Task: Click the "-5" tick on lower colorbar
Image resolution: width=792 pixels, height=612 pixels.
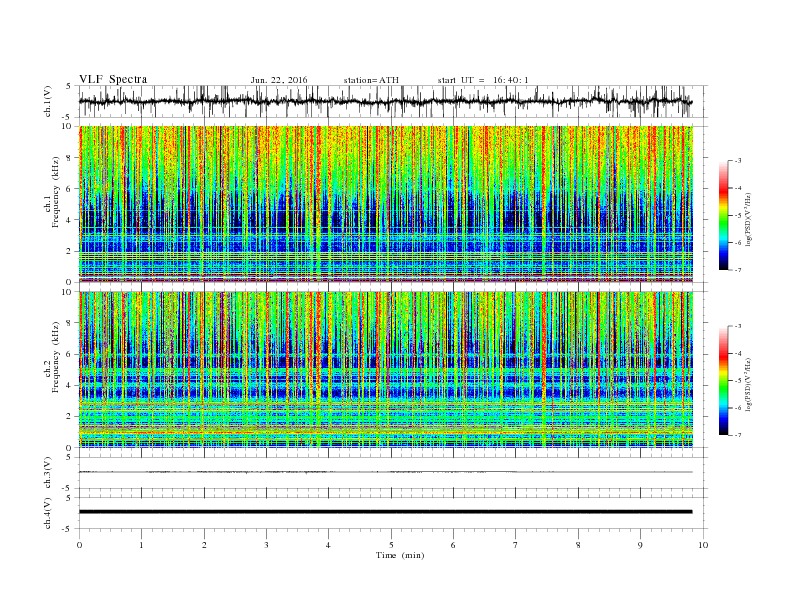Action: click(737, 381)
